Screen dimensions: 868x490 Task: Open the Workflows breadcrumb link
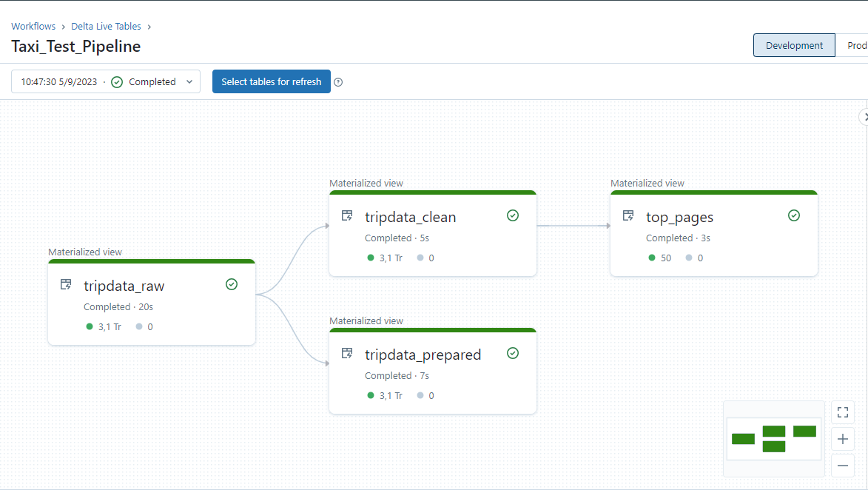[33, 26]
